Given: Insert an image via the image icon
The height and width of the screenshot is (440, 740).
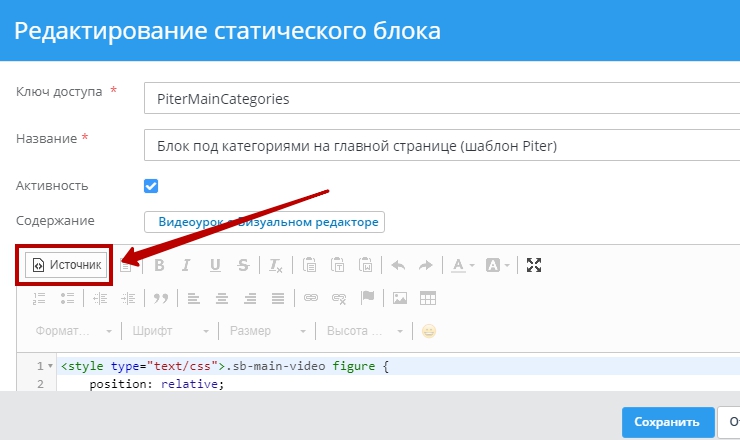Looking at the screenshot, I should coord(400,298).
